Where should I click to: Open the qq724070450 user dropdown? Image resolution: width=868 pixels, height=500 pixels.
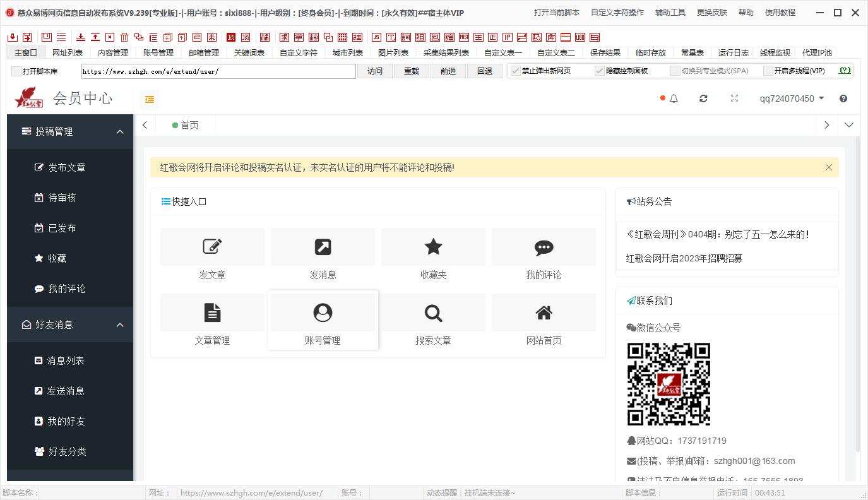[792, 98]
